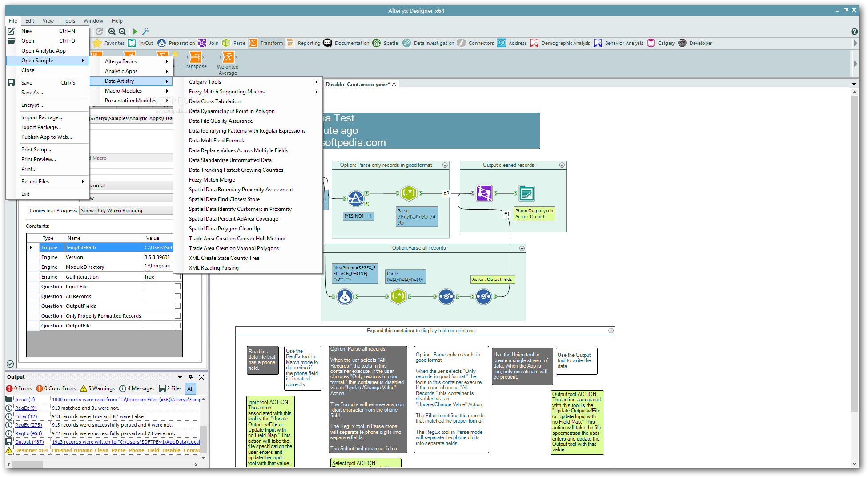Collapse the Option:Parse all records container

pyautogui.click(x=522, y=248)
